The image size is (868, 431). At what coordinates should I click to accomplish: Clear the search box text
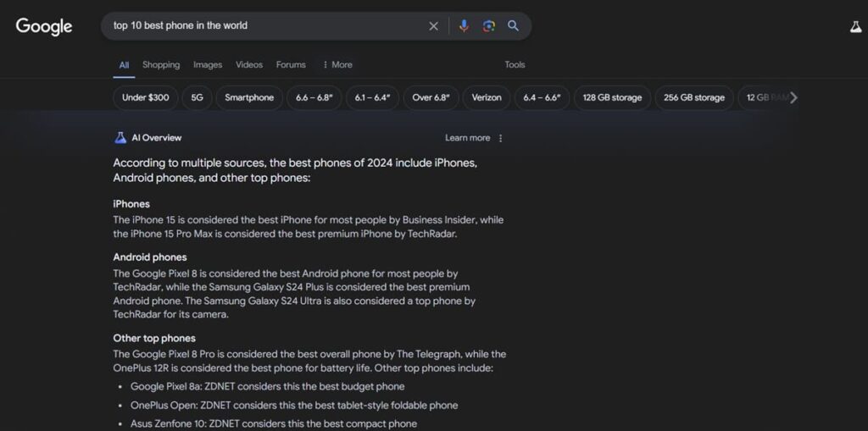(433, 26)
